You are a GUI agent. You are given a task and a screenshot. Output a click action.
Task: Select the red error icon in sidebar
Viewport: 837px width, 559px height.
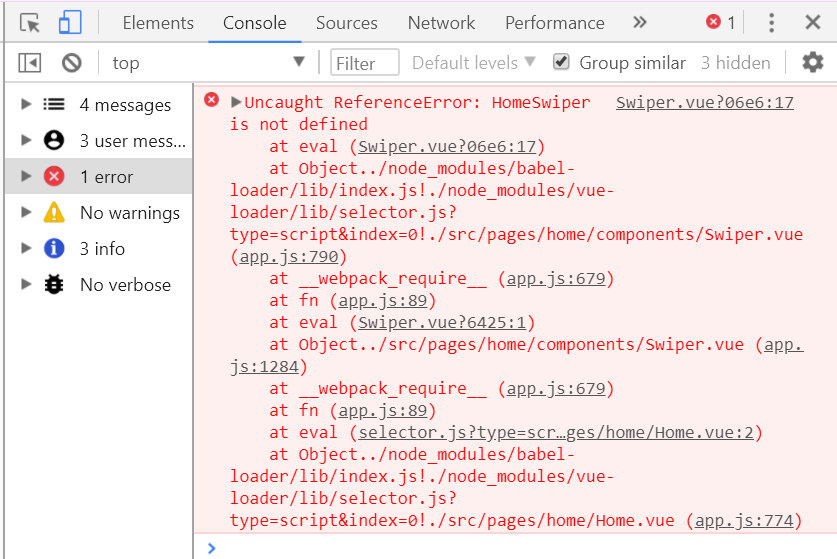click(x=54, y=176)
